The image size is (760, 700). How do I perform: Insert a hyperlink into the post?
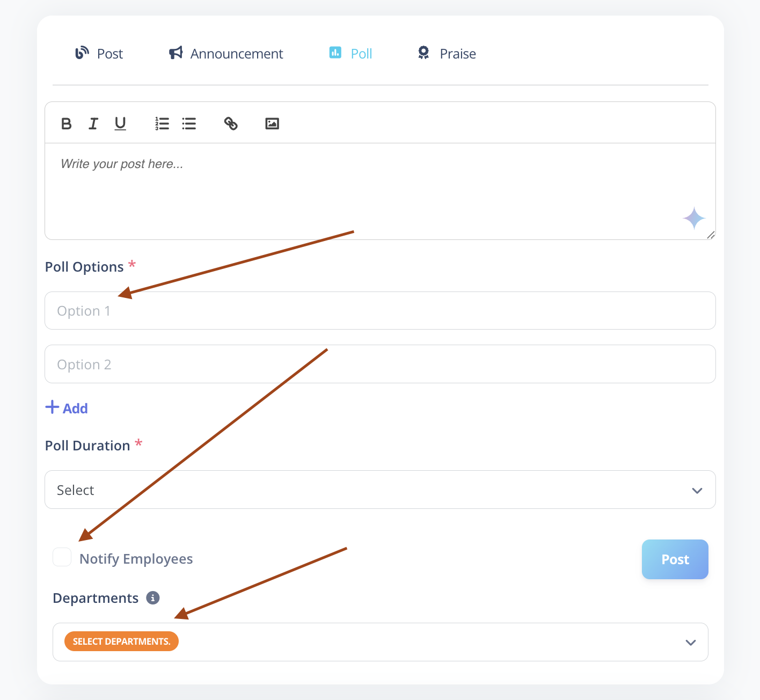(x=231, y=123)
